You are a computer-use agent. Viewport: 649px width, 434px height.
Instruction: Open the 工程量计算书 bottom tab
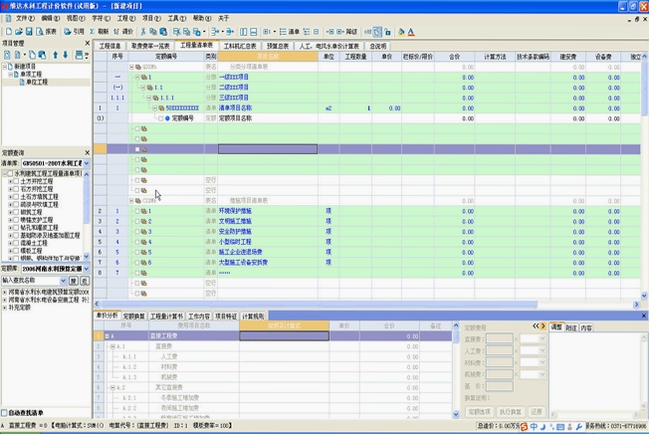(x=166, y=316)
